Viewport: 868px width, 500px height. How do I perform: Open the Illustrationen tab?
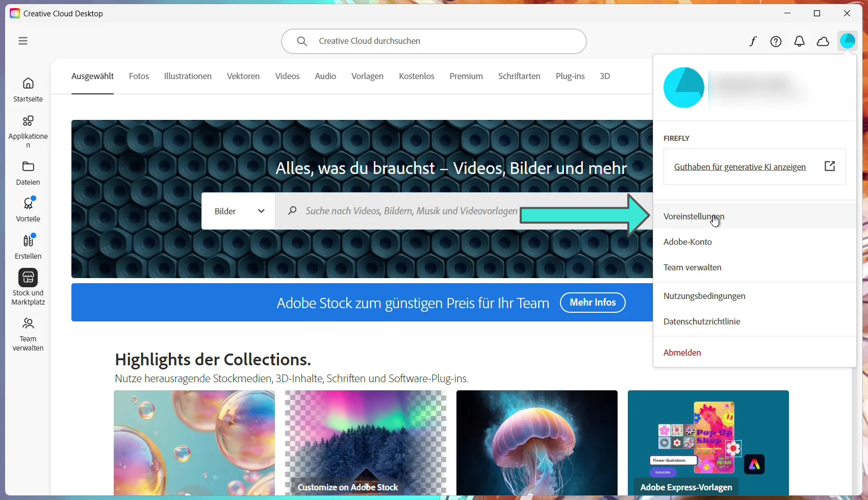(188, 76)
